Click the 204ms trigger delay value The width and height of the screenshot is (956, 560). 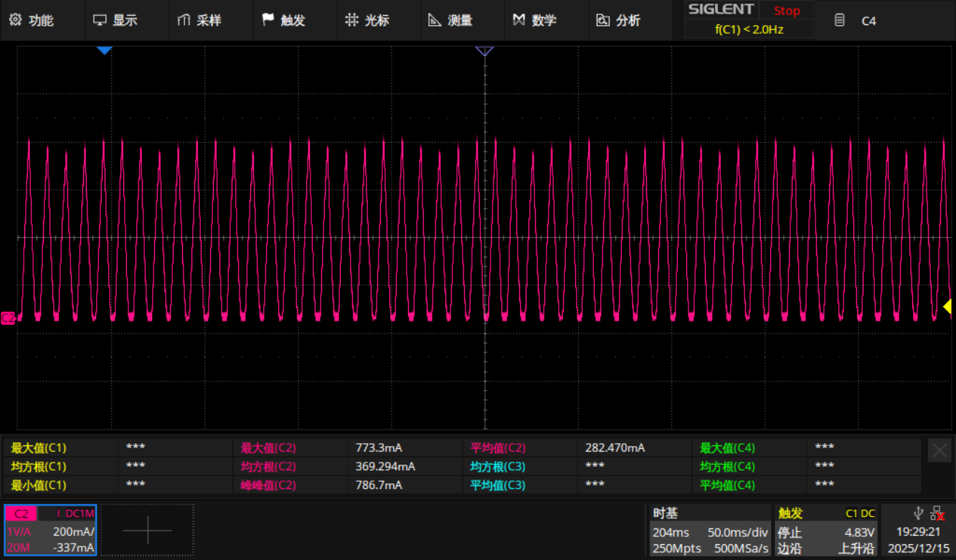[x=671, y=533]
